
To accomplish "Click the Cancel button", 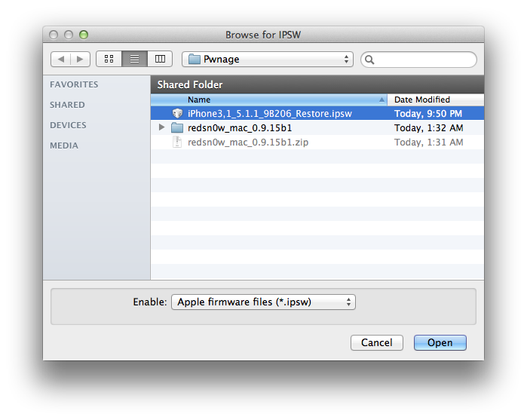I will 377,342.
